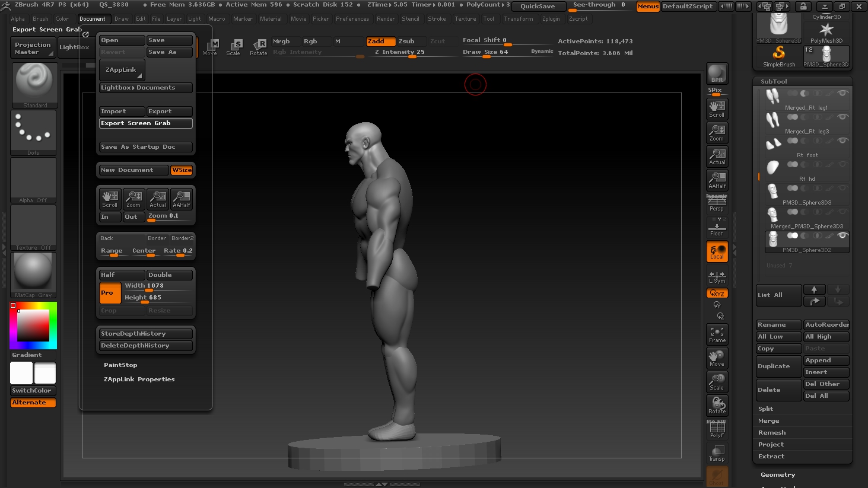
Task: Collapse the SubTool panel header
Action: tap(774, 81)
